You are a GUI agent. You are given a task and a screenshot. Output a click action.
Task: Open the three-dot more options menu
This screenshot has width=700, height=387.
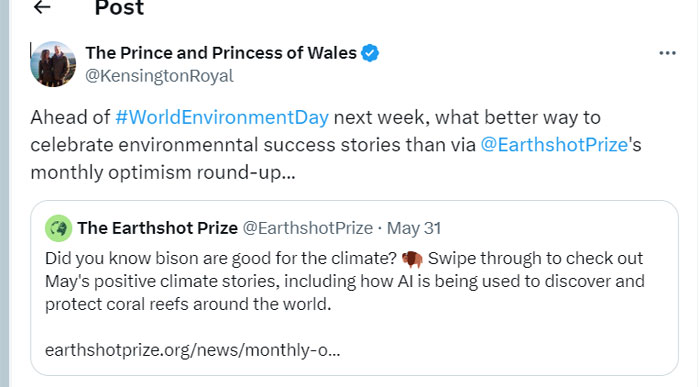click(667, 53)
